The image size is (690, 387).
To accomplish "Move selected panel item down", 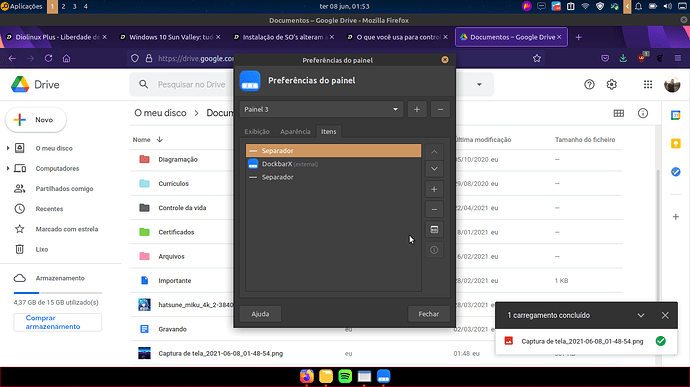I will [x=434, y=169].
